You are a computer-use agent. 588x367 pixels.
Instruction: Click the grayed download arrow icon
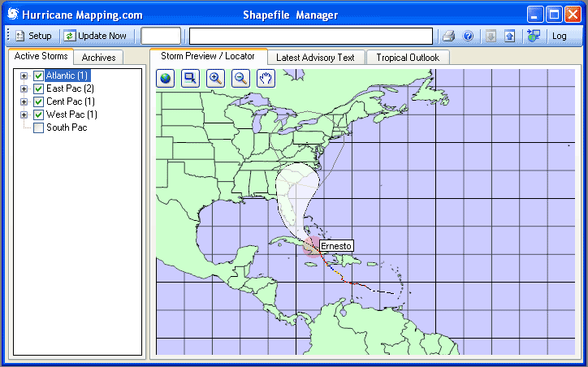(x=491, y=36)
